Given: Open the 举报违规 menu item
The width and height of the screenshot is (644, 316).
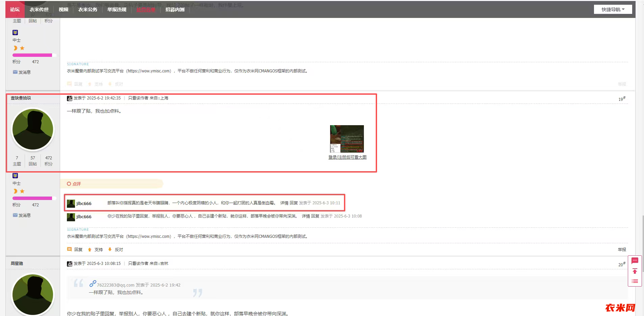Looking at the screenshot, I should tap(117, 9).
